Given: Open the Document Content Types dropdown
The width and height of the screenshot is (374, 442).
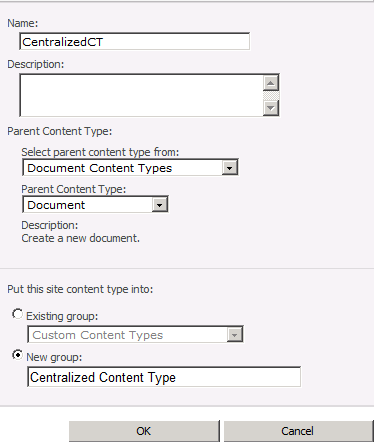Looking at the screenshot, I should tap(130, 167).
